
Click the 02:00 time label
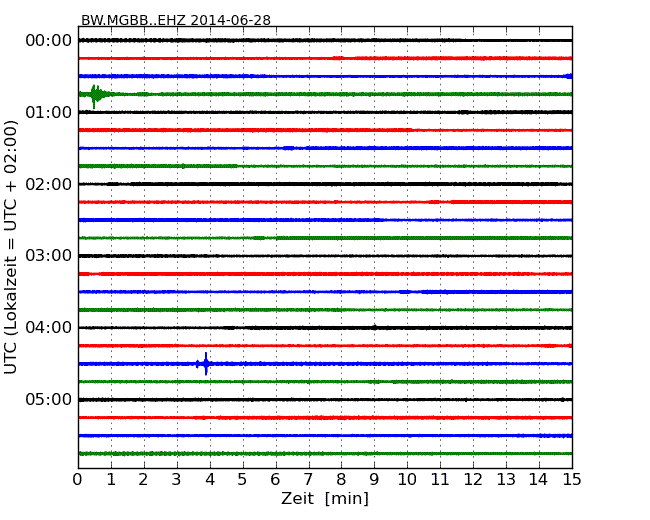[49, 184]
